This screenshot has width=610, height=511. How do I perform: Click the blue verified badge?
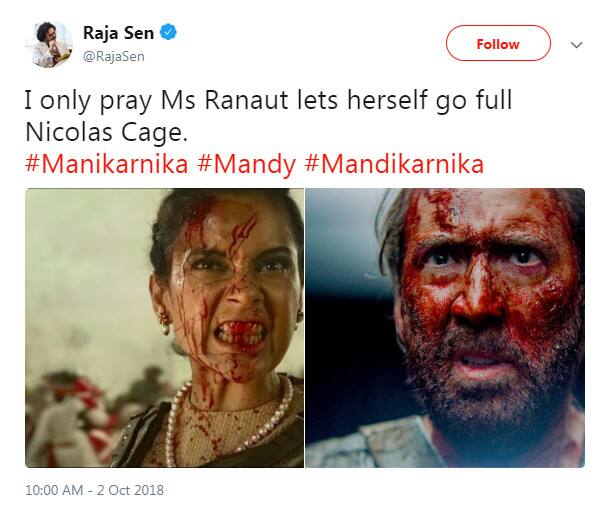(171, 34)
